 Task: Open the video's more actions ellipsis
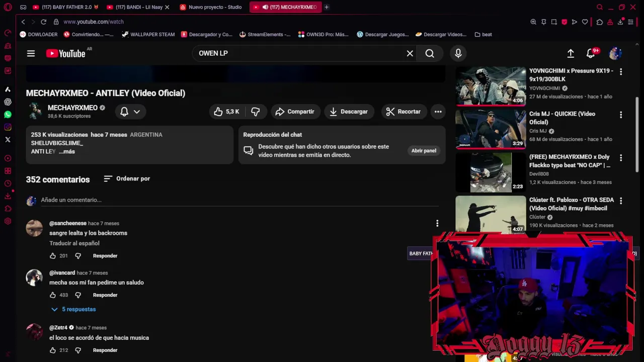(438, 112)
